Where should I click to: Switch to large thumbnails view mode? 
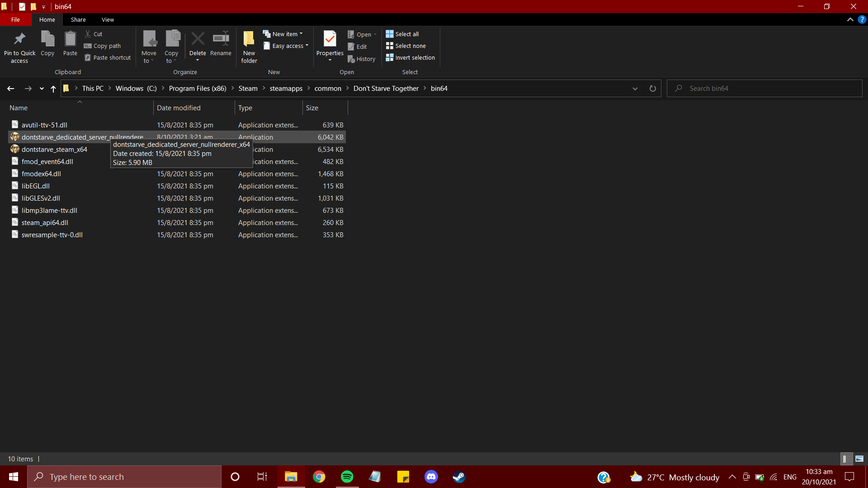859,459
